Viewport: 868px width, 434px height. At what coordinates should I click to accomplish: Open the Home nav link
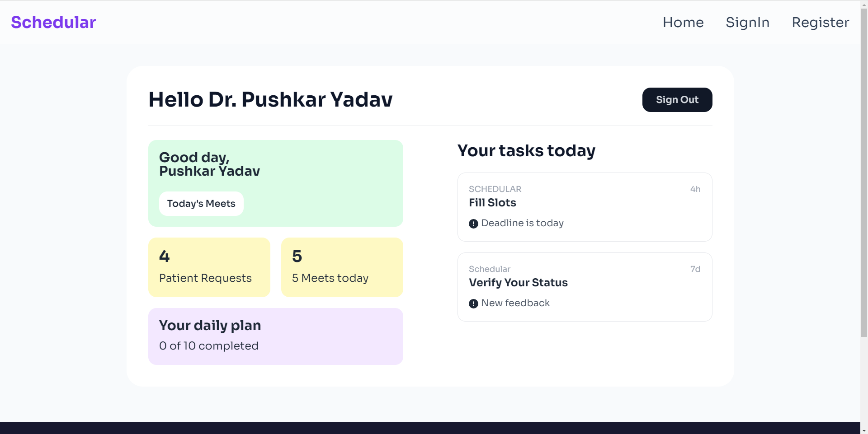point(683,22)
